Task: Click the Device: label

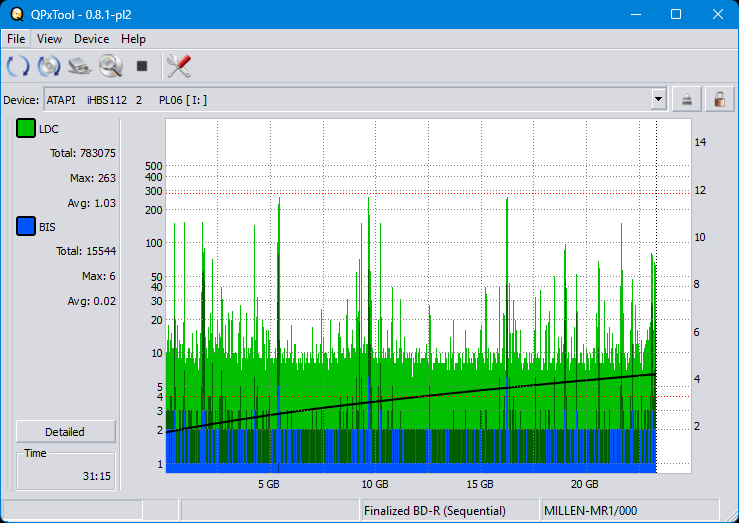Action: coord(21,100)
